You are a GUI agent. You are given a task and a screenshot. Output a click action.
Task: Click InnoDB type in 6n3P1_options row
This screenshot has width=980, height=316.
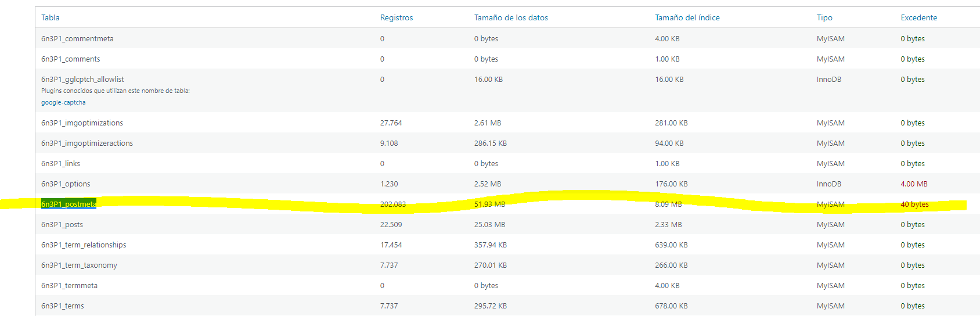tap(829, 184)
